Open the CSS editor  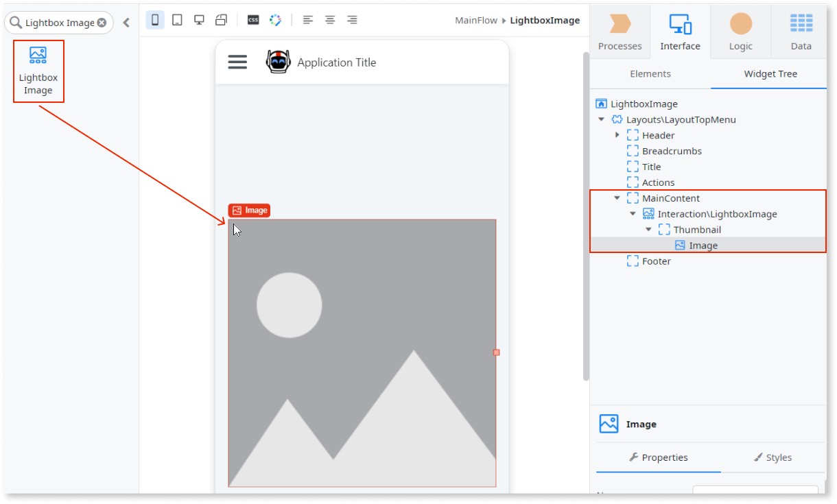[252, 19]
